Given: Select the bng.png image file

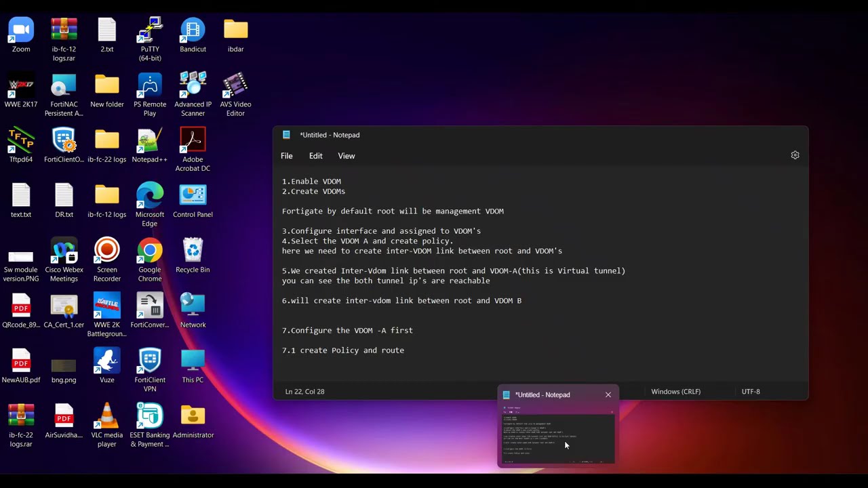Looking at the screenshot, I should point(64,370).
